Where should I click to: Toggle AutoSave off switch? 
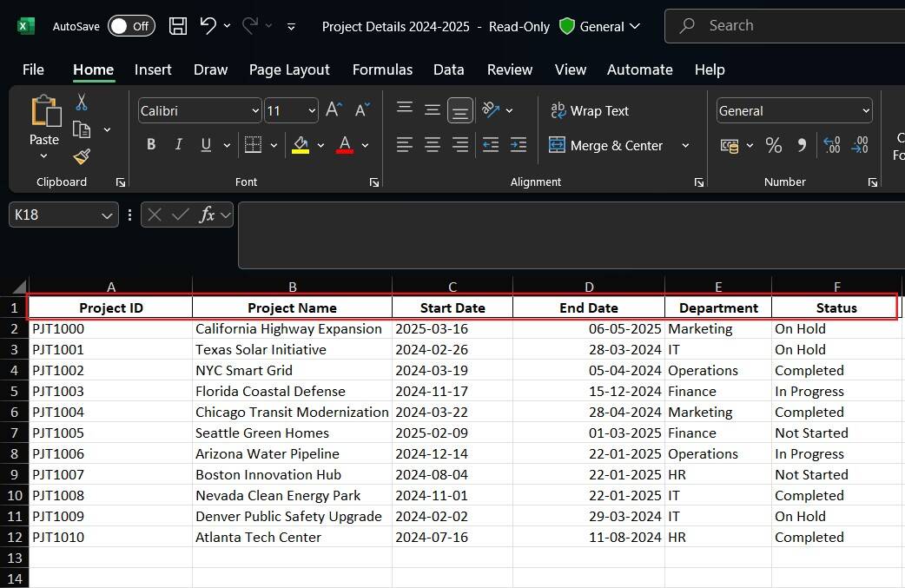(x=131, y=26)
